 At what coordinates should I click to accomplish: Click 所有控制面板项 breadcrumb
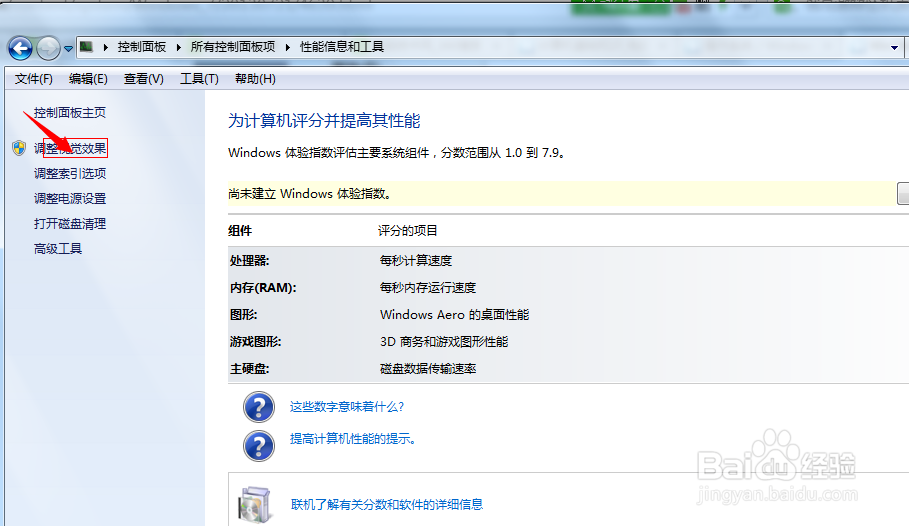click(233, 47)
